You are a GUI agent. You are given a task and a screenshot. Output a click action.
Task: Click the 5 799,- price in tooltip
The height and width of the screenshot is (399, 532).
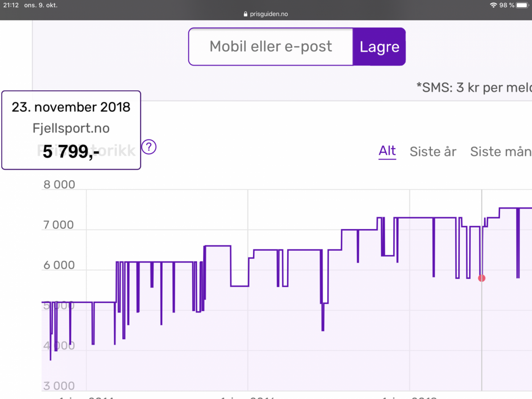click(x=71, y=151)
